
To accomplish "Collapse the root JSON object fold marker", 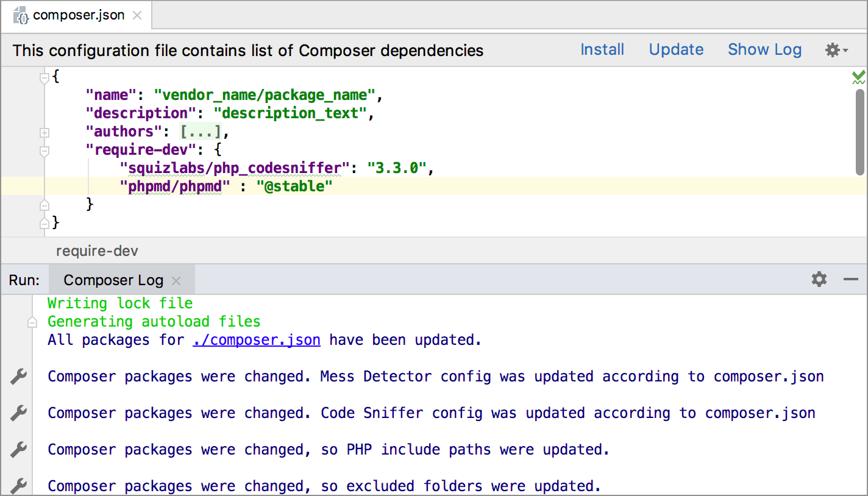I will pos(44,77).
